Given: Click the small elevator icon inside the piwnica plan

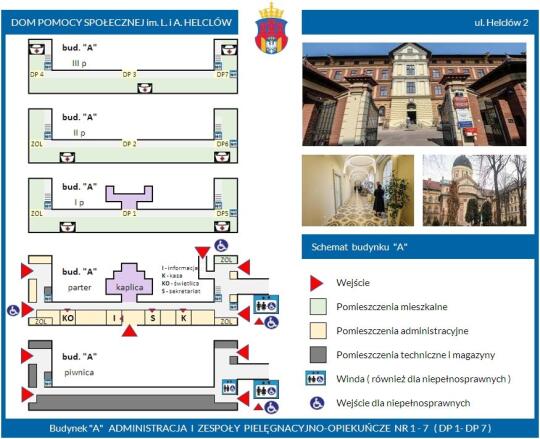Looking at the screenshot, I should coord(229,387).
